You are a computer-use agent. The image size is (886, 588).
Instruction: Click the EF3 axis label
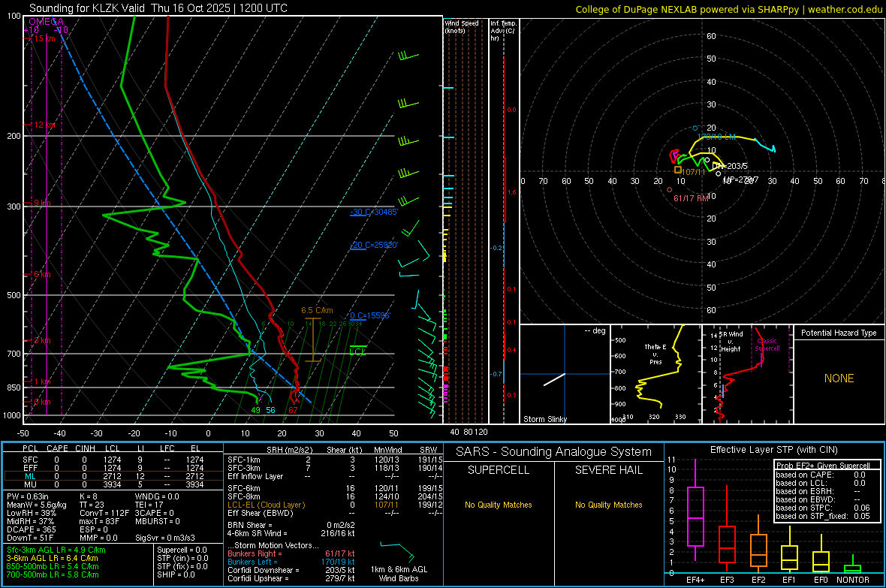point(727,580)
